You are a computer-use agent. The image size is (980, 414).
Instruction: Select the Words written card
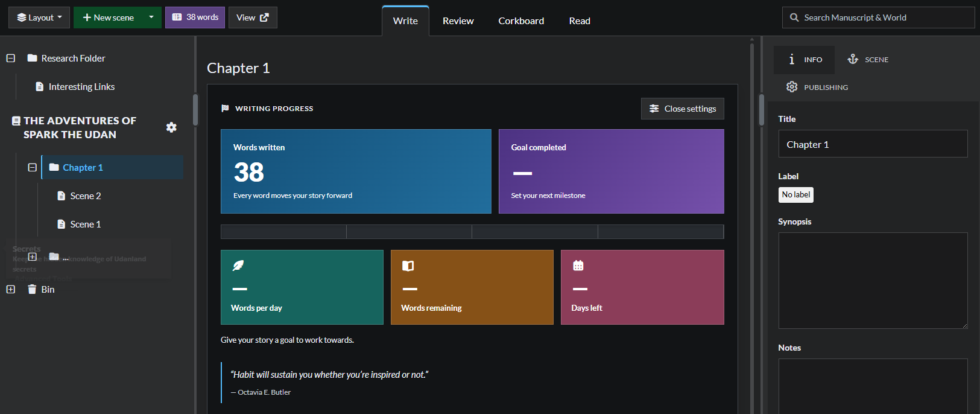click(356, 171)
